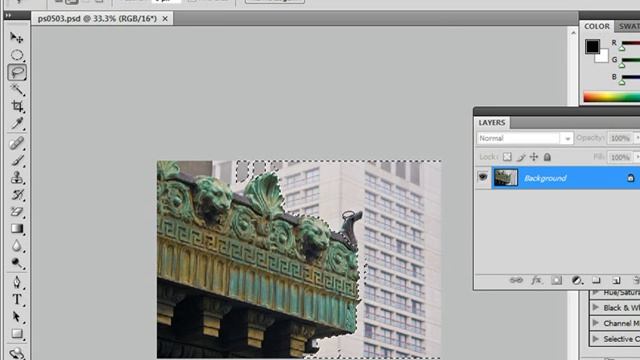The image size is (640, 360).
Task: Select the Crop tool
Action: pyautogui.click(x=17, y=106)
